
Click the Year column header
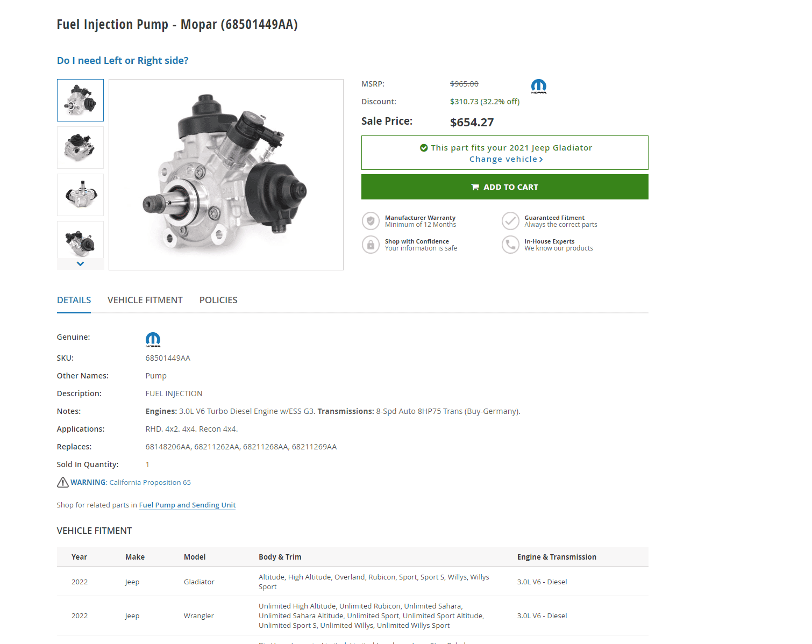79,557
